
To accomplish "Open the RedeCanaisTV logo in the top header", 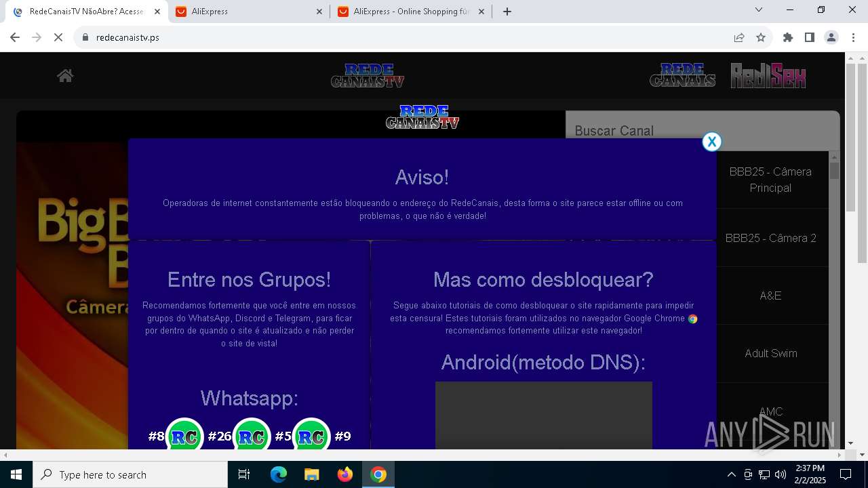I will click(x=368, y=76).
